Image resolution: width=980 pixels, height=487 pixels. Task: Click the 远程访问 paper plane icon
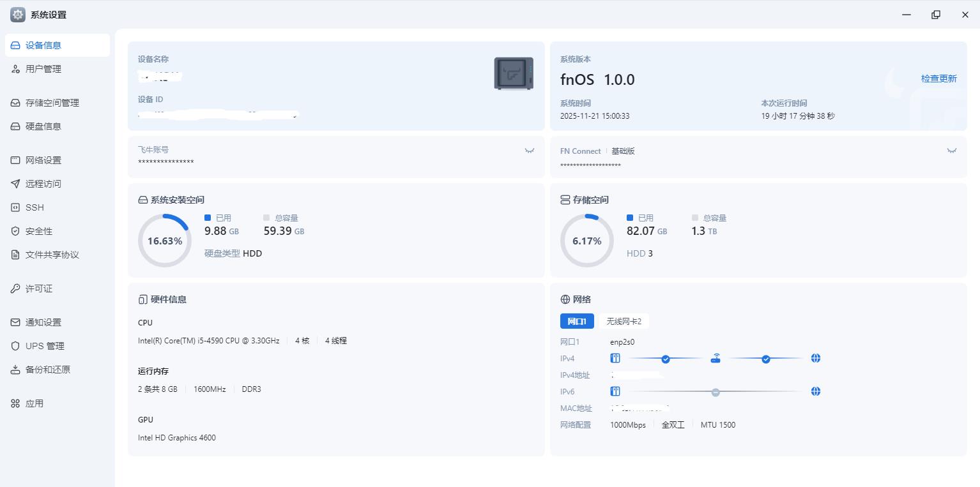click(x=15, y=184)
